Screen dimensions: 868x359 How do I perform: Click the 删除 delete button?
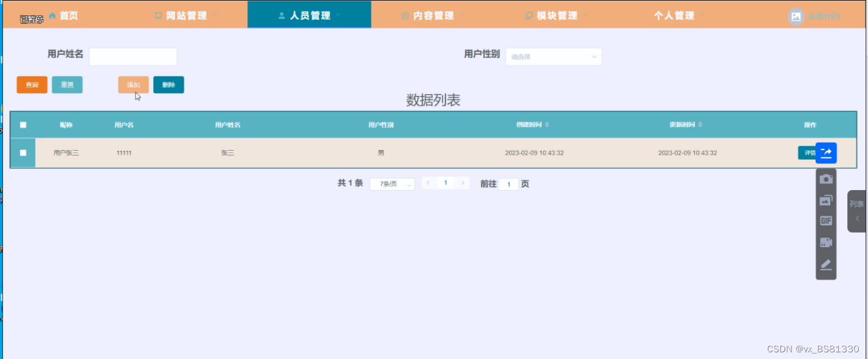coord(168,85)
